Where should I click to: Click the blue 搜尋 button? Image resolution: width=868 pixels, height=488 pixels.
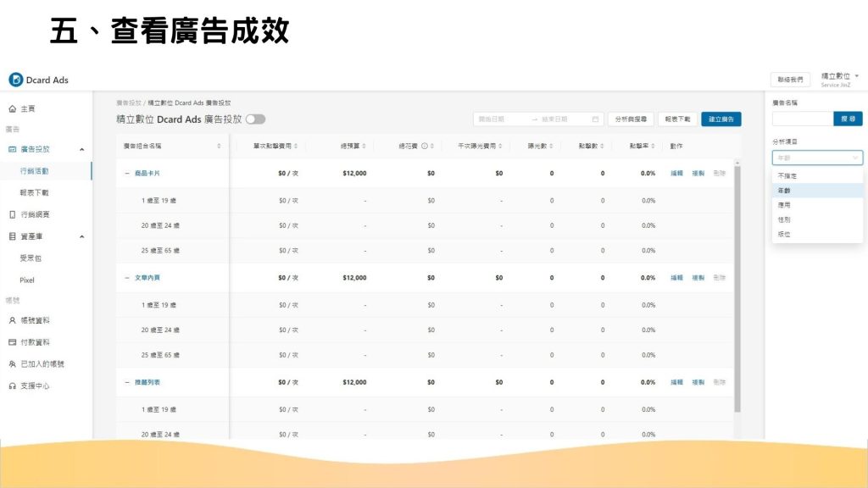[x=848, y=119]
